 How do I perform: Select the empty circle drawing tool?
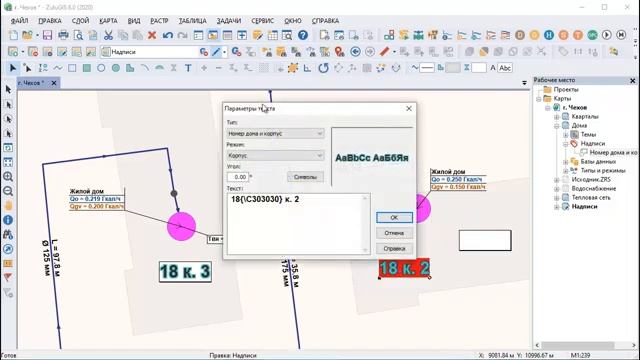(x=101, y=68)
